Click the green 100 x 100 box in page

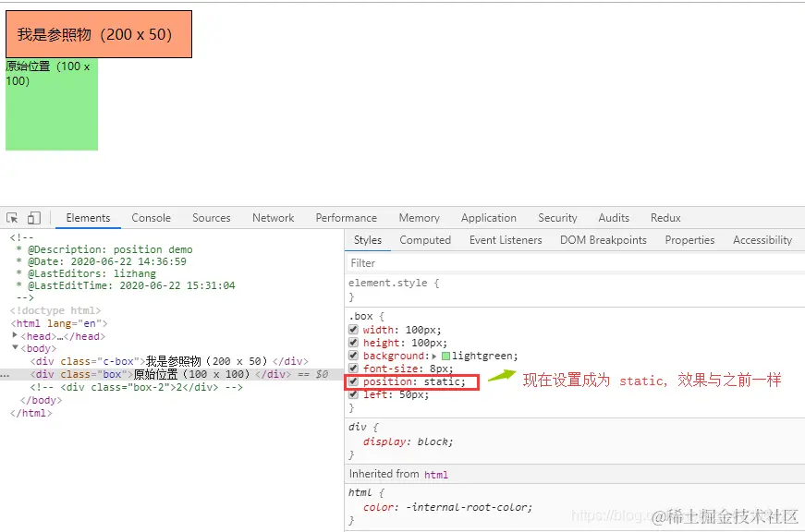pyautogui.click(x=52, y=104)
